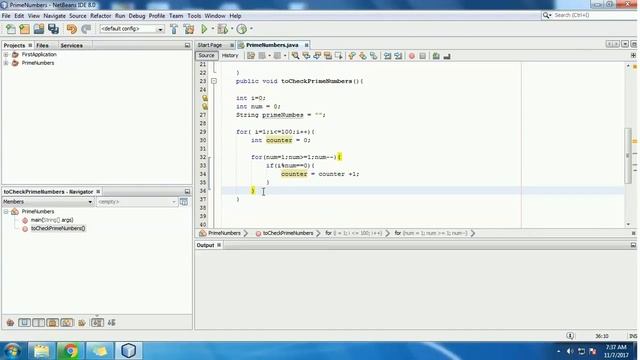Run the project with the green play icon
Viewport: 640px width, 360px height.
click(x=204, y=29)
